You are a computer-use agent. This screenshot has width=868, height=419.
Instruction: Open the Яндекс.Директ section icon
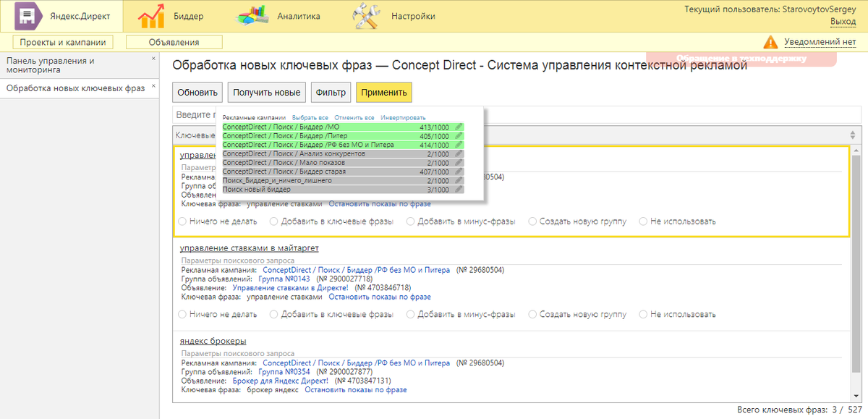pos(28,16)
